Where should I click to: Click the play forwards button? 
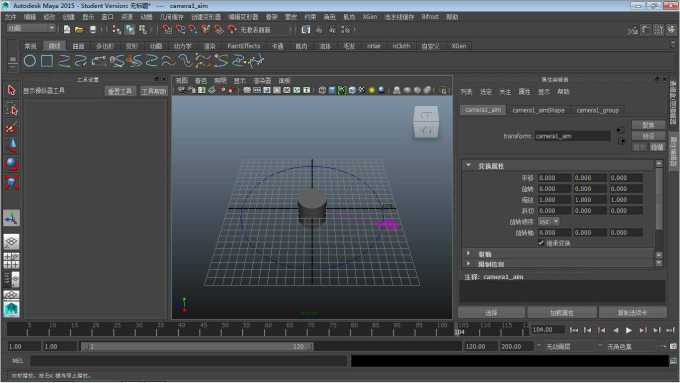click(629, 331)
